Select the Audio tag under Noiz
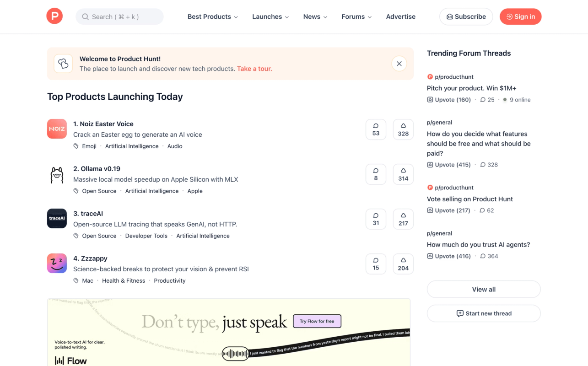This screenshot has height=366, width=588. coord(175,146)
